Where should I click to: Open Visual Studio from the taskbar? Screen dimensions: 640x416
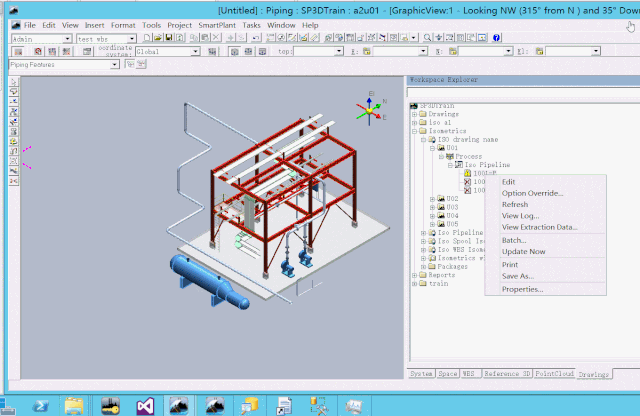pyautogui.click(x=145, y=406)
